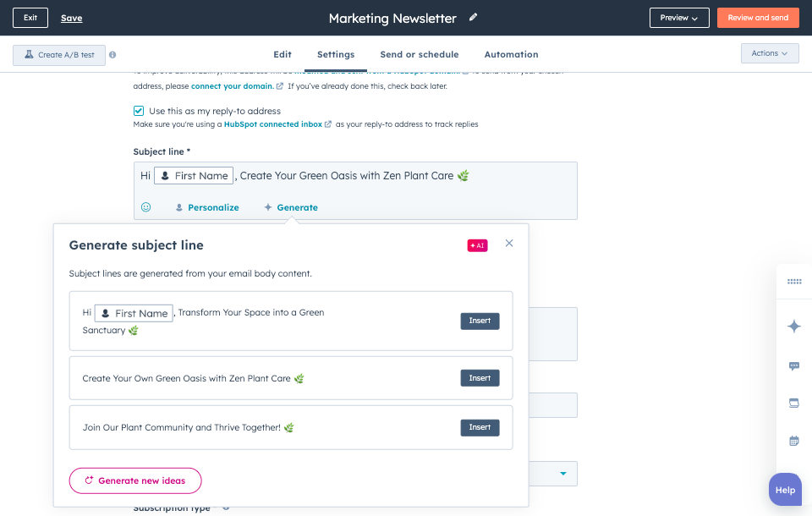The image size is (812, 516).
Task: Open the window panel icon in right sidebar
Action: [x=793, y=403]
